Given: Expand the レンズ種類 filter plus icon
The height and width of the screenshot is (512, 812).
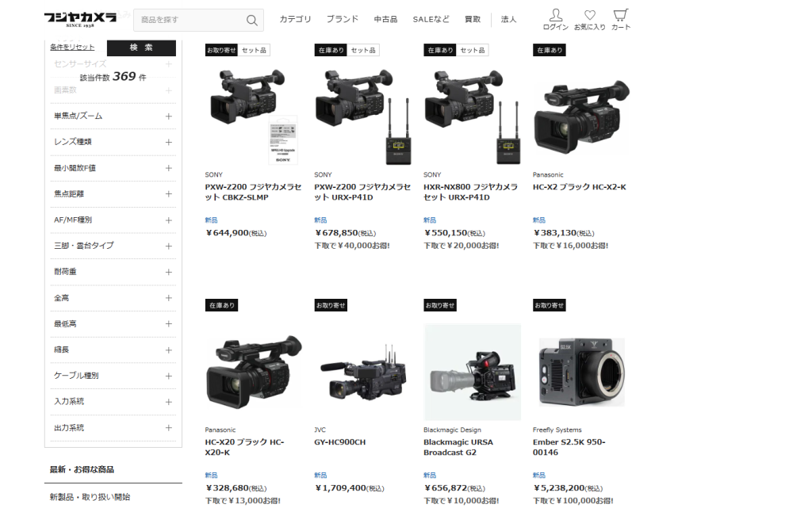Looking at the screenshot, I should pos(168,143).
